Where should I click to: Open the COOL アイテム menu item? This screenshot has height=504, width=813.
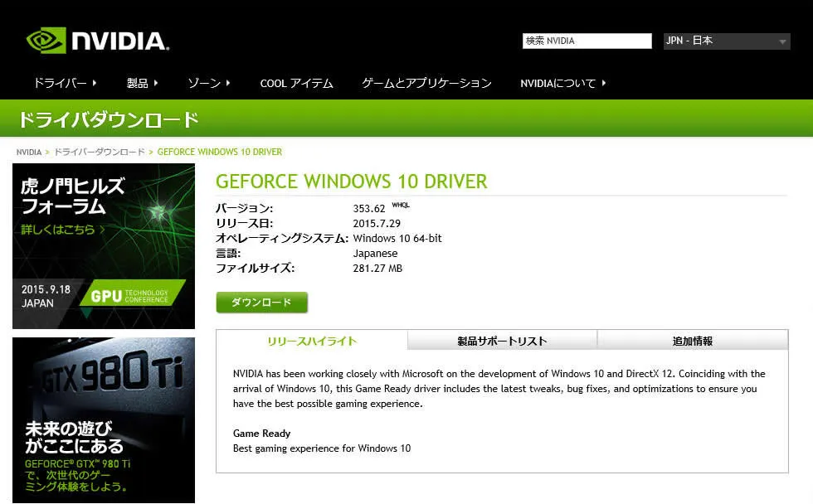(297, 83)
